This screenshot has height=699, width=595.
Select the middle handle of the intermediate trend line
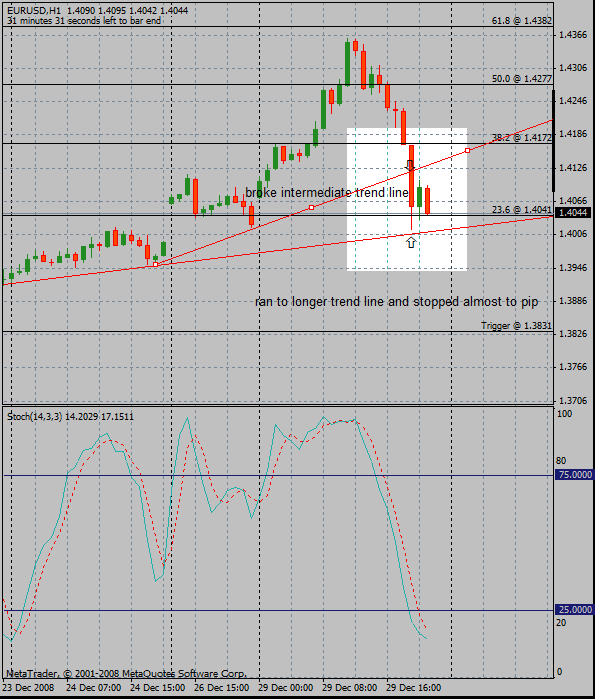point(312,208)
